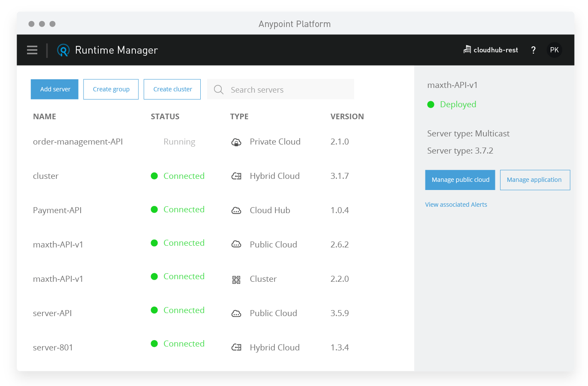Select the server-API row name
This screenshot has width=588, height=386.
coord(52,313)
